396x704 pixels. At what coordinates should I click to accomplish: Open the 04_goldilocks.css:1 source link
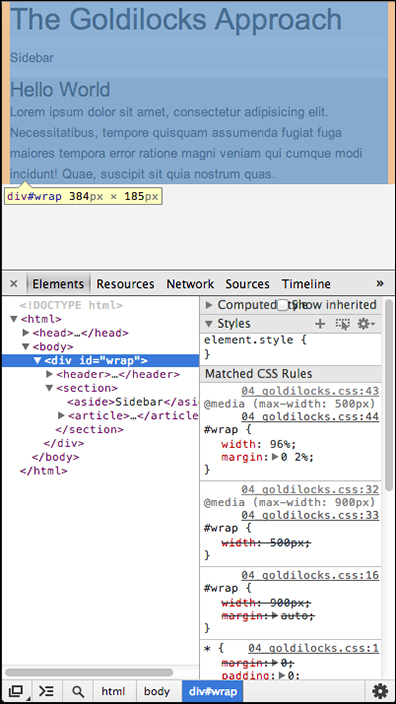313,648
